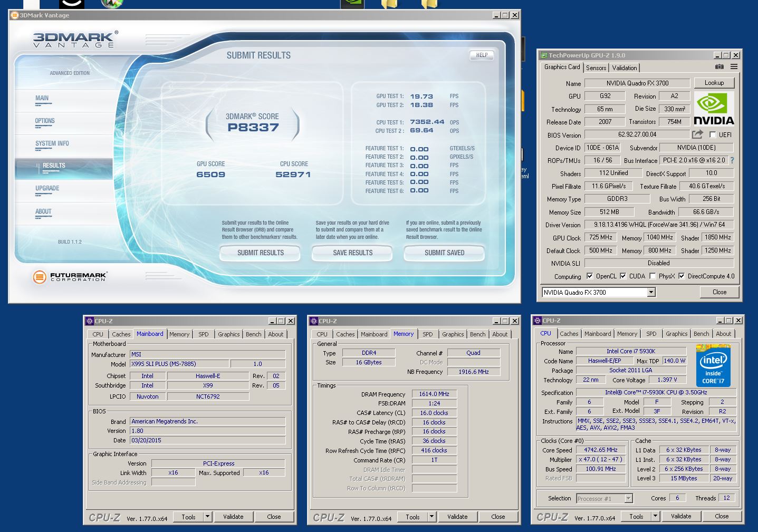Switch to the Validation tab in GPU-Z

click(625, 68)
